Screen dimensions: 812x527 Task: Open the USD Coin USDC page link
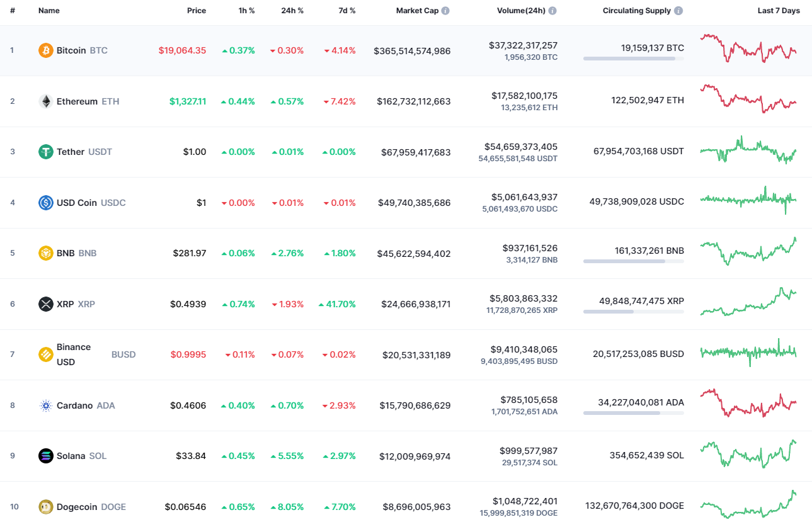(82, 203)
